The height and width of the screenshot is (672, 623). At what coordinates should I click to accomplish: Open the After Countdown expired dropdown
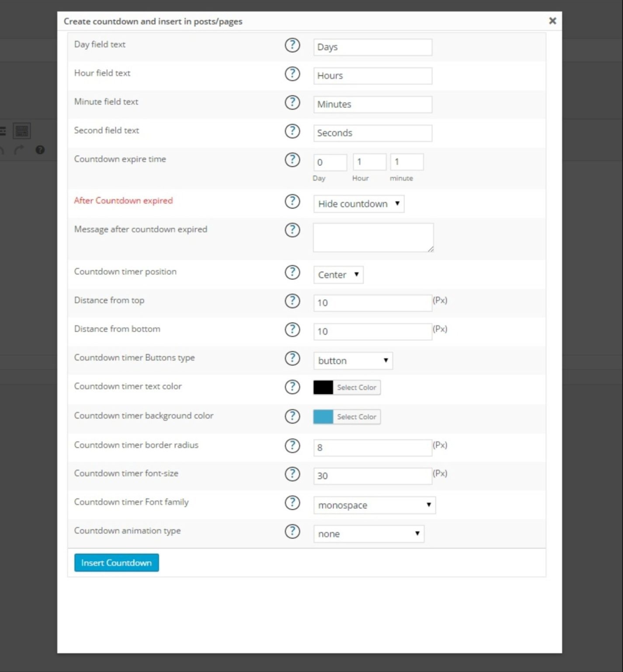[x=358, y=203]
